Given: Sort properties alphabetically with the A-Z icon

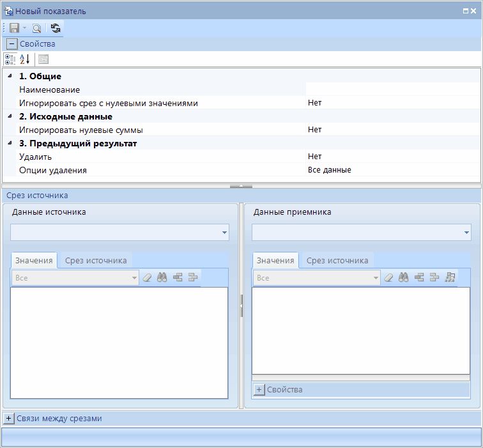Looking at the screenshot, I should click(25, 59).
